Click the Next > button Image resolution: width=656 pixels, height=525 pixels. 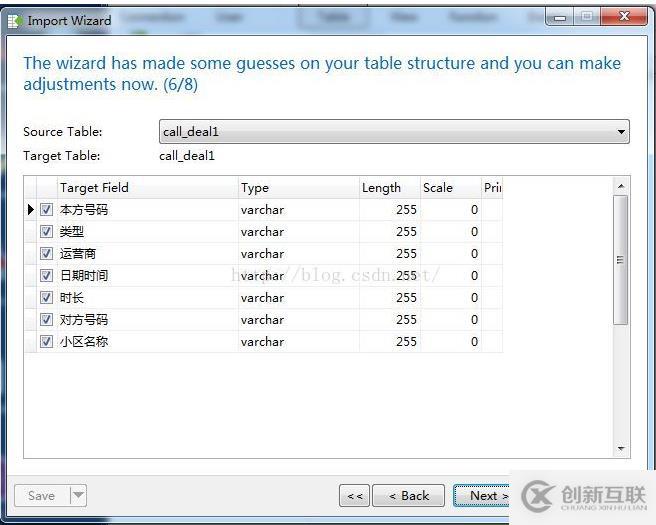pos(481,496)
